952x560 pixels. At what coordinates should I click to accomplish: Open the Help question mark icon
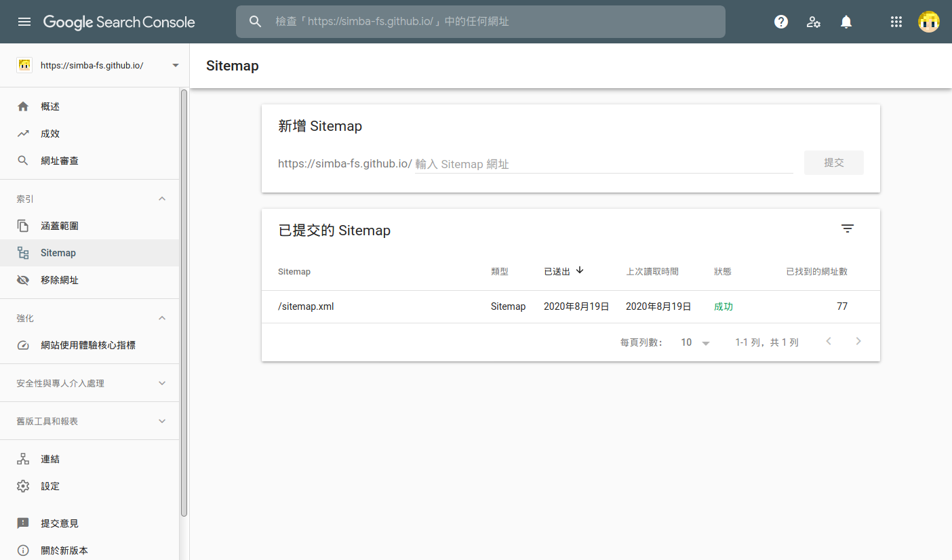click(x=781, y=22)
